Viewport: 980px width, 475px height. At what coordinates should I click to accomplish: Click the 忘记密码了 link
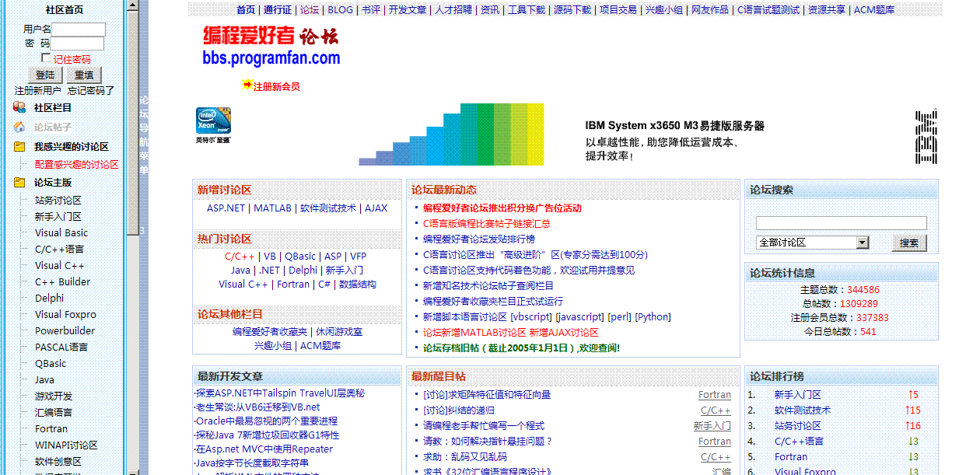coord(91,91)
